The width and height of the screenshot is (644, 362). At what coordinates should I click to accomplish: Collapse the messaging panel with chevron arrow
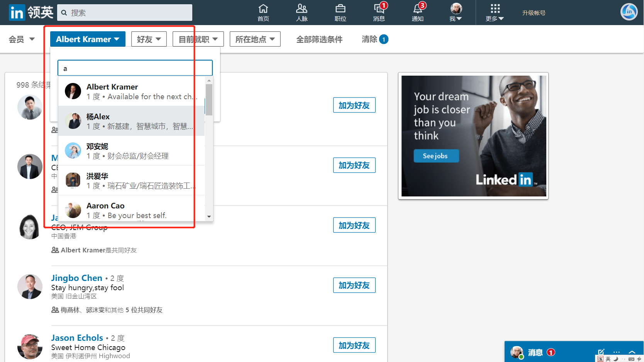(632, 352)
